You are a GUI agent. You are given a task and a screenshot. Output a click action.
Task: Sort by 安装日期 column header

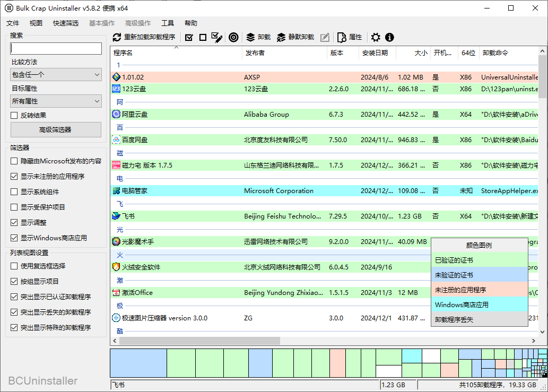[x=378, y=53]
